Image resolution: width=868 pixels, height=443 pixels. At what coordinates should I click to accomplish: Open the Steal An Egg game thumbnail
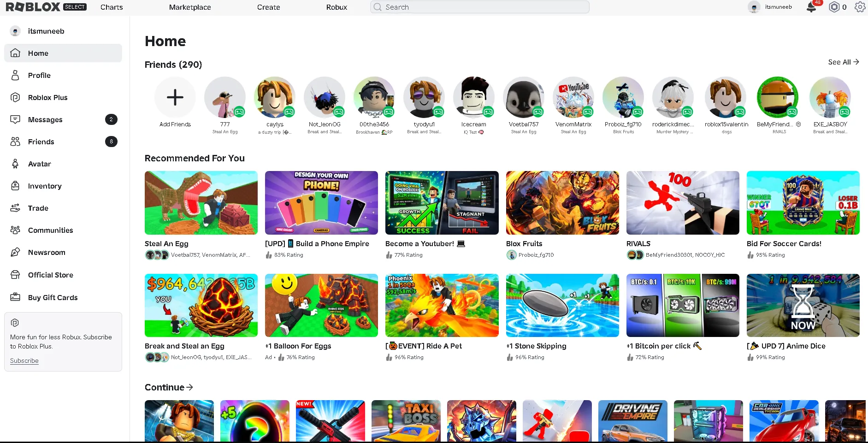pos(201,203)
